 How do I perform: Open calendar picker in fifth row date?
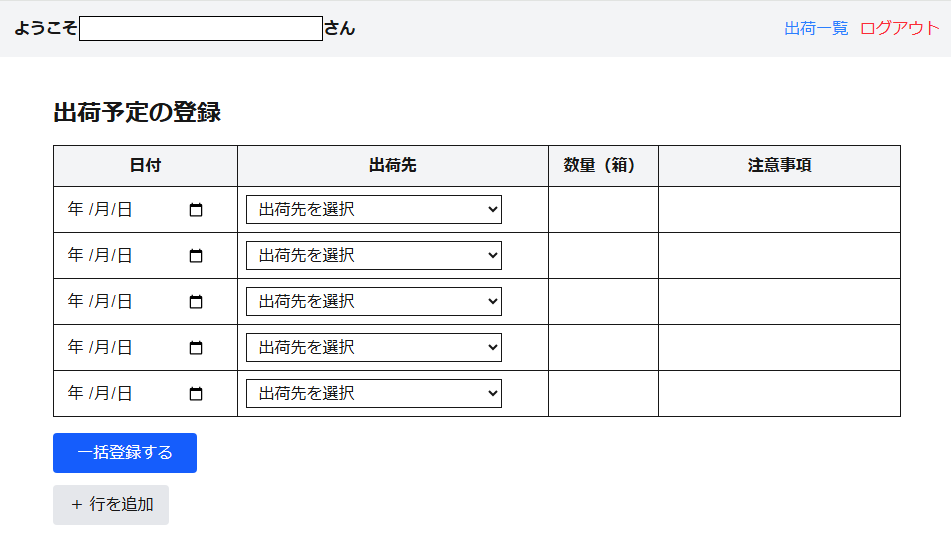[x=196, y=394]
